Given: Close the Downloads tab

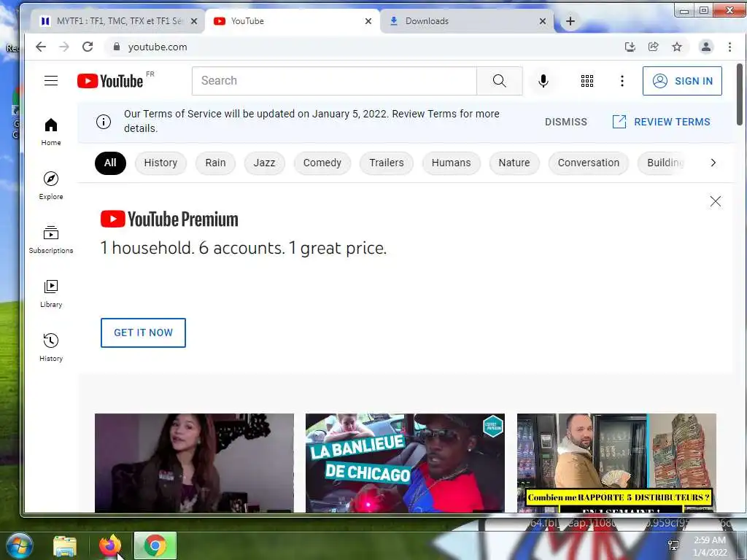Looking at the screenshot, I should pos(542,21).
